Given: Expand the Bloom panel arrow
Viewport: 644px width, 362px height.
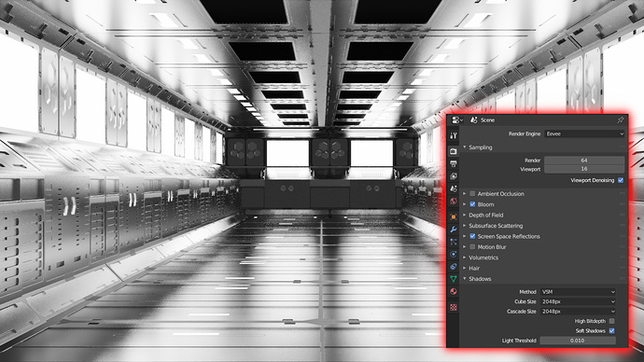Looking at the screenshot, I should click(465, 204).
